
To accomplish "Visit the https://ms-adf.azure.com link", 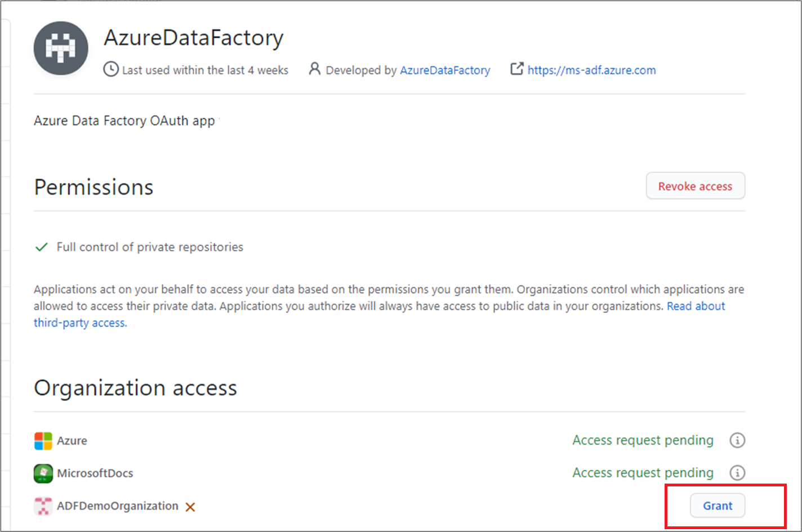I will point(591,70).
